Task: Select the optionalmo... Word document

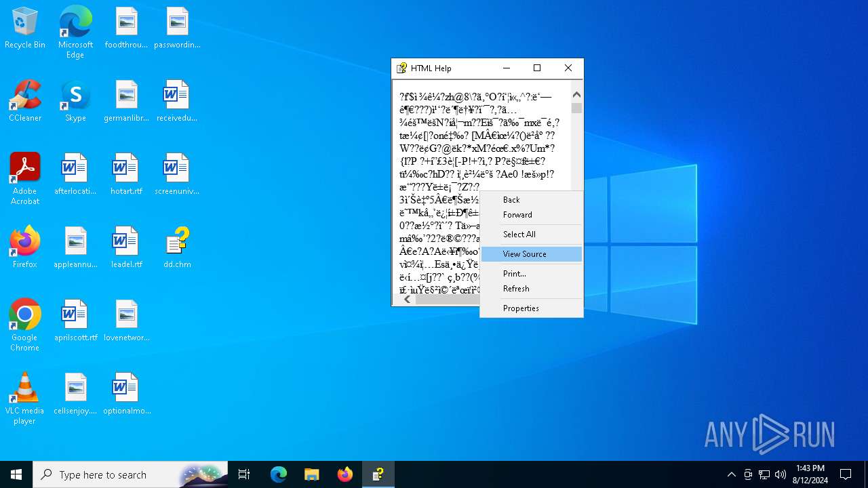Action: coord(126,394)
